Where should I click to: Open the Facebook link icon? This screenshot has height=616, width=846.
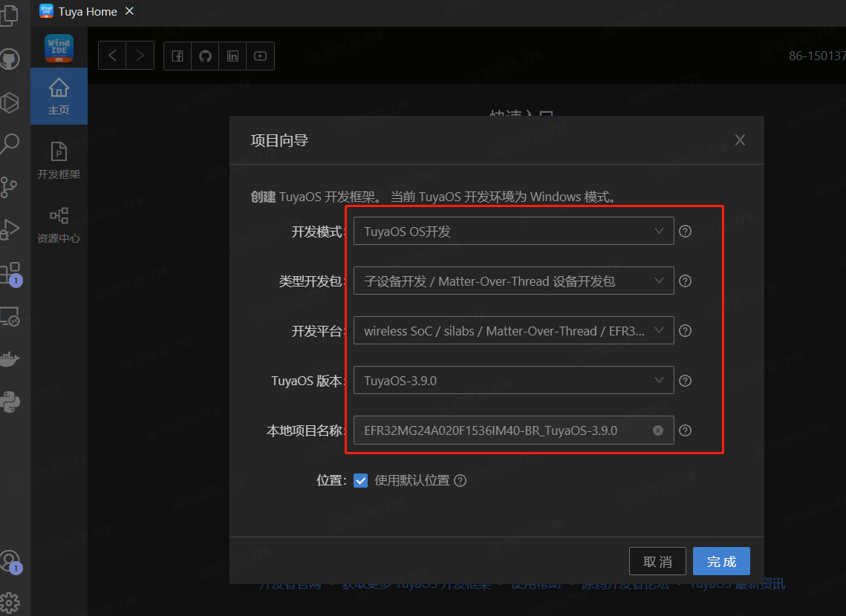coord(178,56)
